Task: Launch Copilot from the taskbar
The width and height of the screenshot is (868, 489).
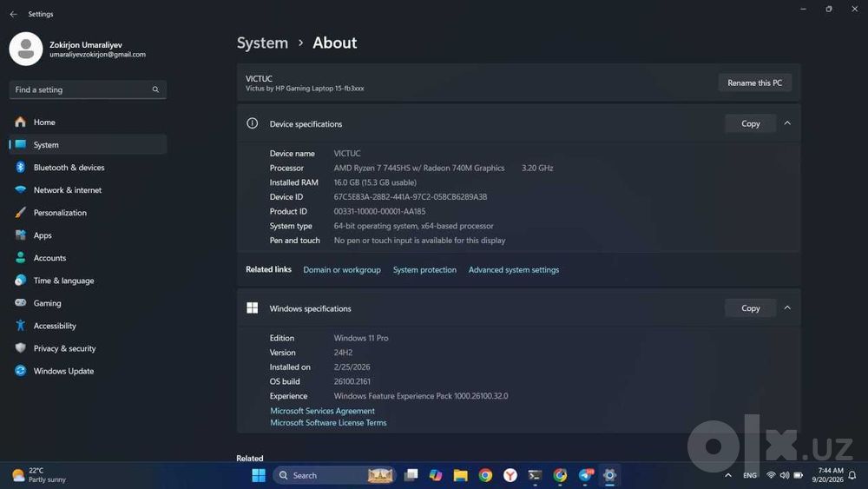Action: coord(436,475)
